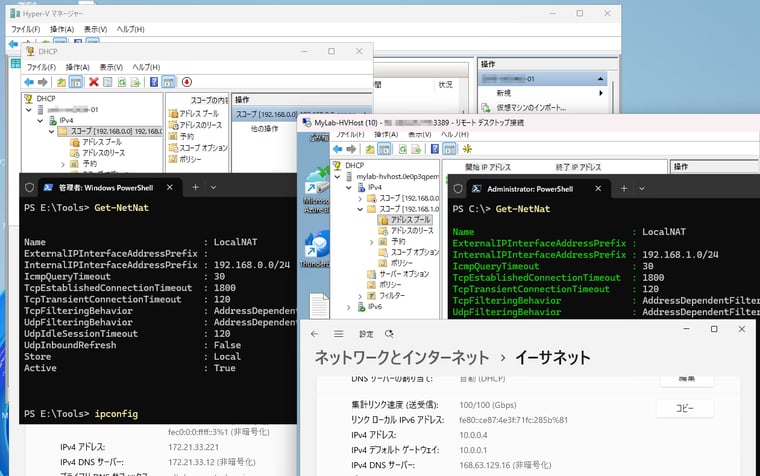
Task: Open help icon in remote DHCP toolbar
Action: pos(435,149)
